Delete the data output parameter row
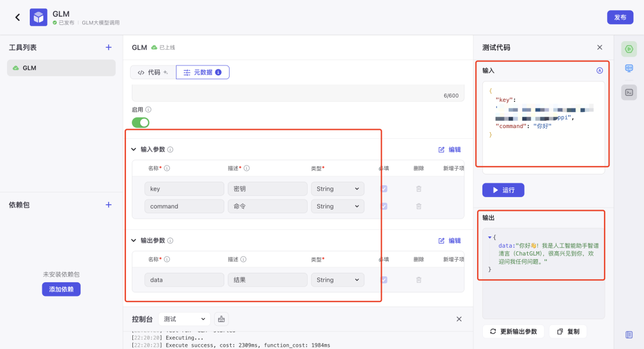The width and height of the screenshot is (644, 349). [419, 280]
